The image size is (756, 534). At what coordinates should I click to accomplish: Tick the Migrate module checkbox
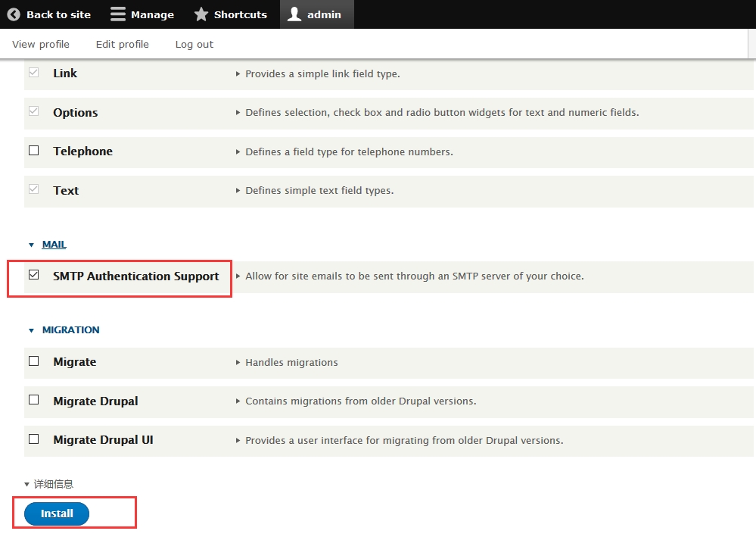tap(34, 361)
